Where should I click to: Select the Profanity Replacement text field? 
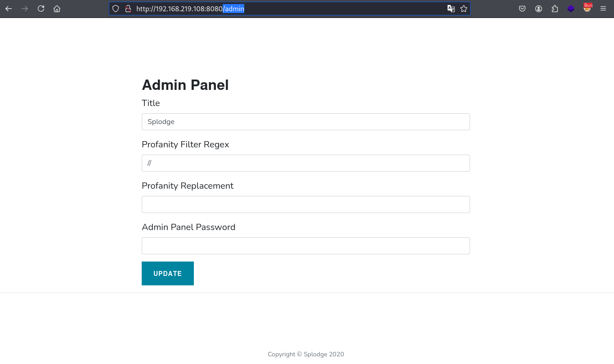[306, 204]
